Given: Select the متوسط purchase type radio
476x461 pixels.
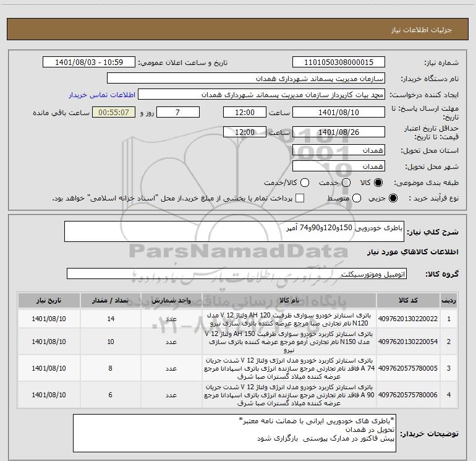Looking at the screenshot, I should (357, 198).
